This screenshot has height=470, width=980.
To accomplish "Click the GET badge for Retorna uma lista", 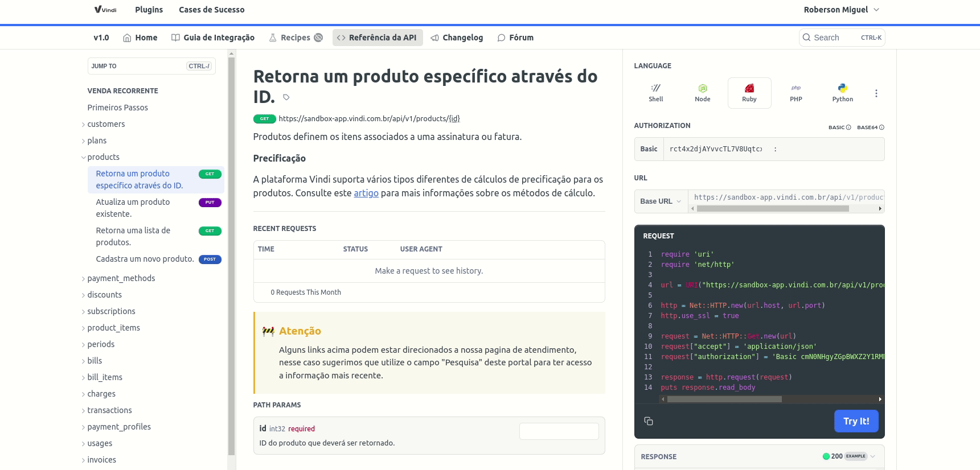I will pyautogui.click(x=210, y=231).
